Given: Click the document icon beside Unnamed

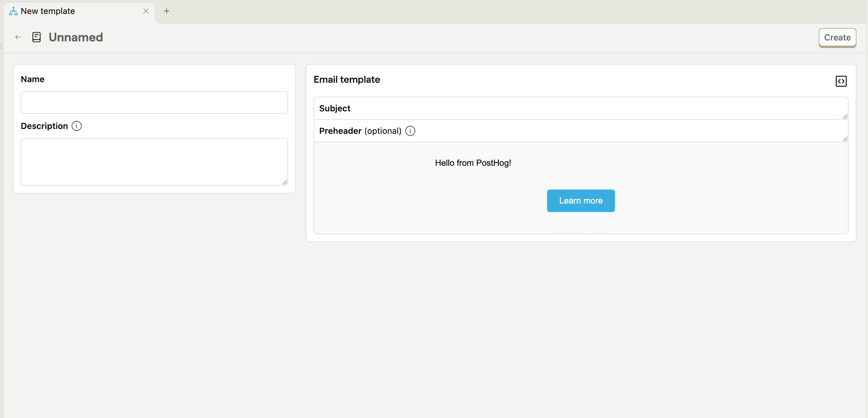Looking at the screenshot, I should 36,37.
